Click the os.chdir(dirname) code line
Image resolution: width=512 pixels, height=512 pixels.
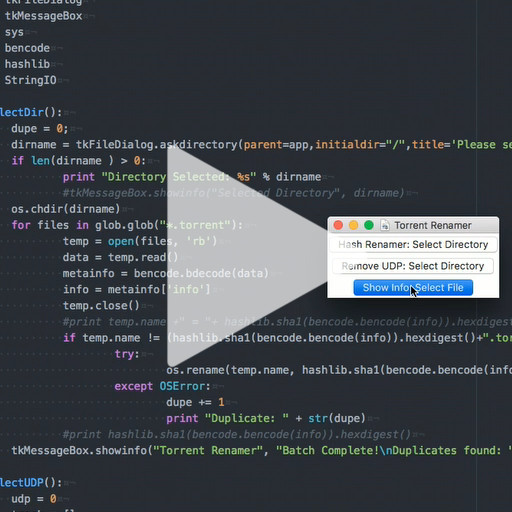pos(65,209)
